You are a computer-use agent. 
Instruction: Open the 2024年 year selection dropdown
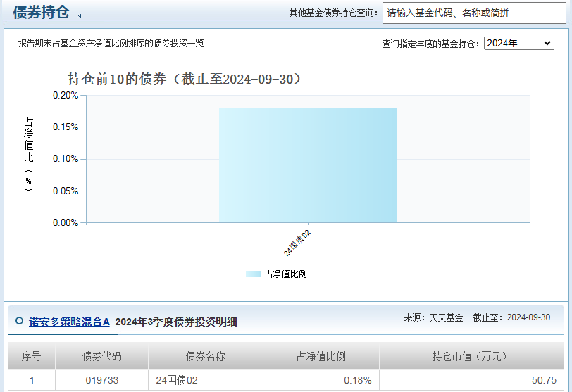(518, 43)
